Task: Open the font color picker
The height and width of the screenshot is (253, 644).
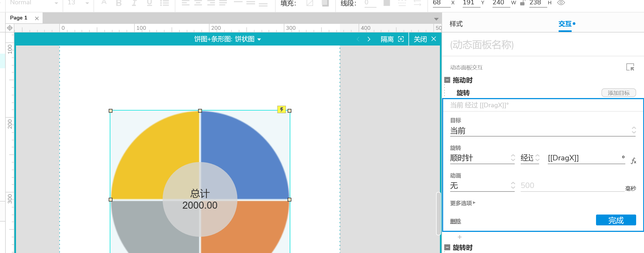Action: coord(104,3)
